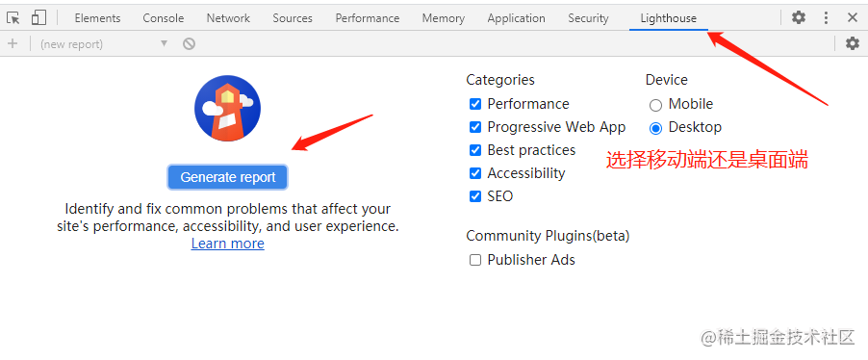
Task: Expand the (new report) dropdown
Action: (x=104, y=43)
